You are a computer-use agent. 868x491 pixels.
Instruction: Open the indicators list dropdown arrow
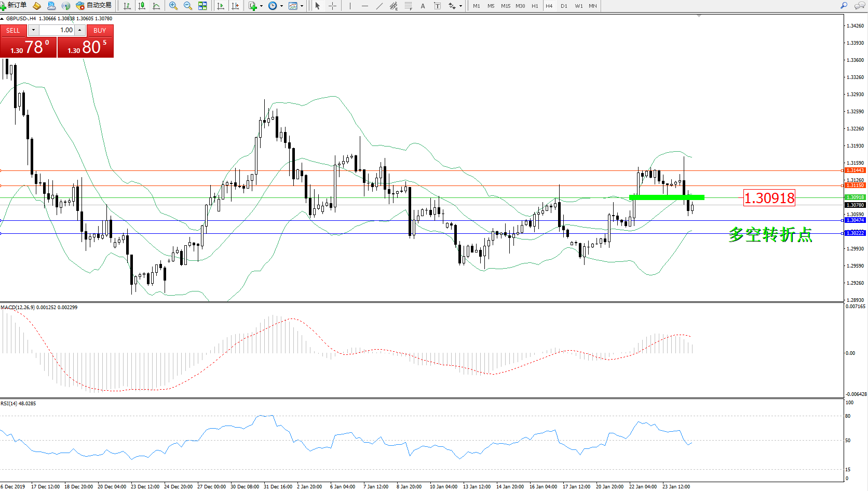point(261,6)
